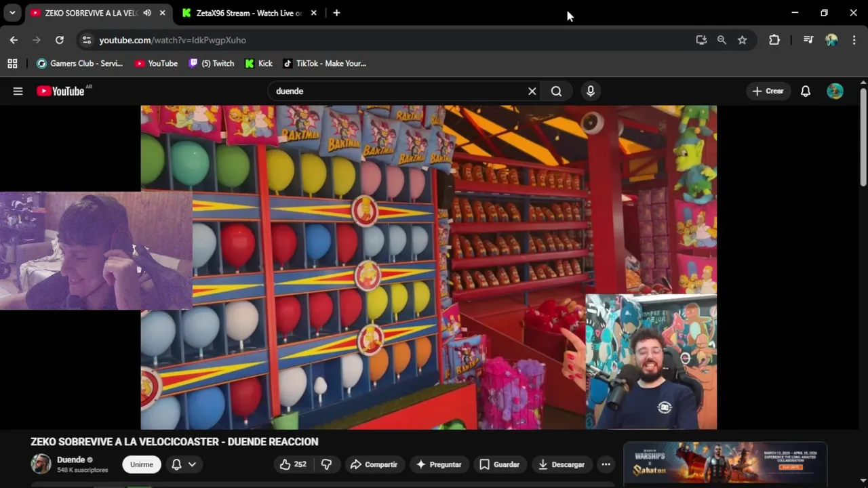Open the account avatar menu in YouTube header
The width and height of the screenshot is (868, 488).
[x=835, y=91]
